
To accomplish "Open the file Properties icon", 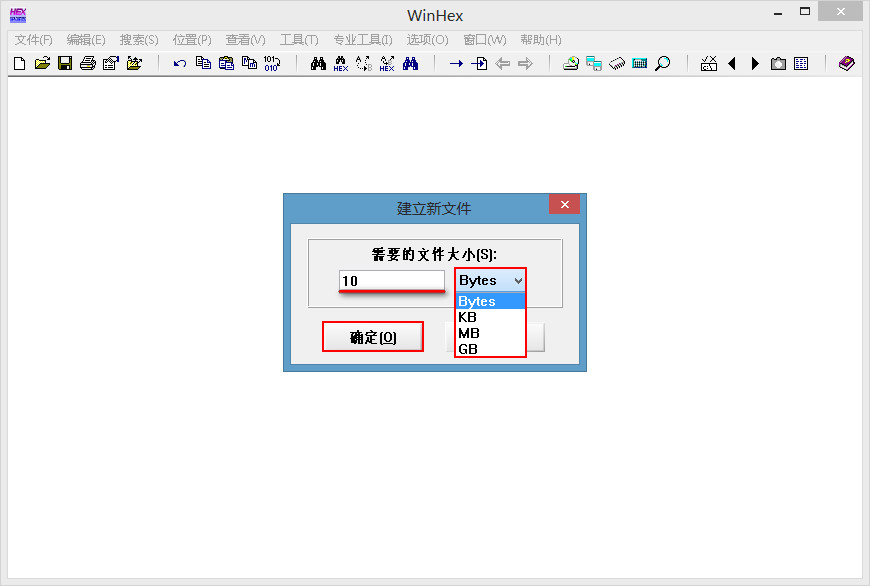I will pyautogui.click(x=111, y=64).
